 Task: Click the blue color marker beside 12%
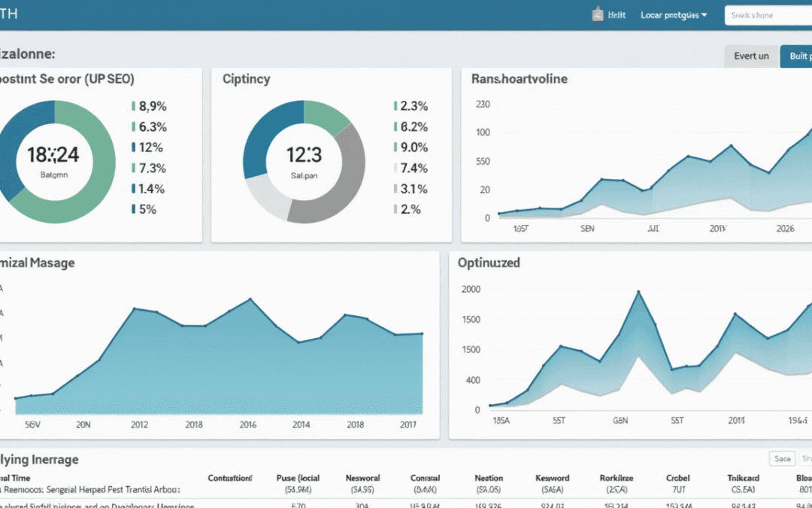tap(134, 148)
